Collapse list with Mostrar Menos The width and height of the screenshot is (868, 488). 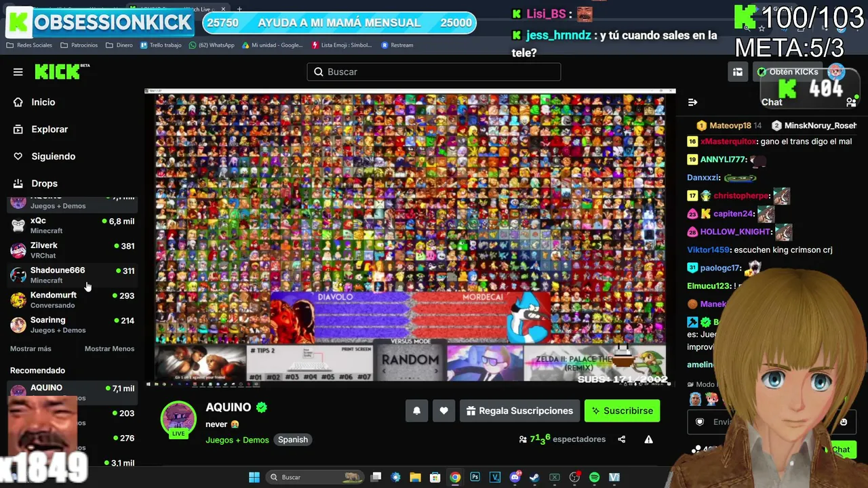pyautogui.click(x=109, y=349)
